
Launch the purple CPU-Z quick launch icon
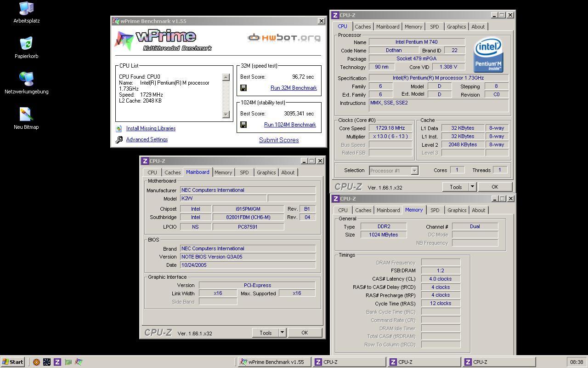(57, 362)
